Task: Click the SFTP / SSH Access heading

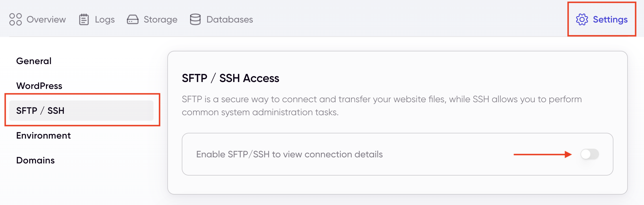Action: tap(230, 78)
